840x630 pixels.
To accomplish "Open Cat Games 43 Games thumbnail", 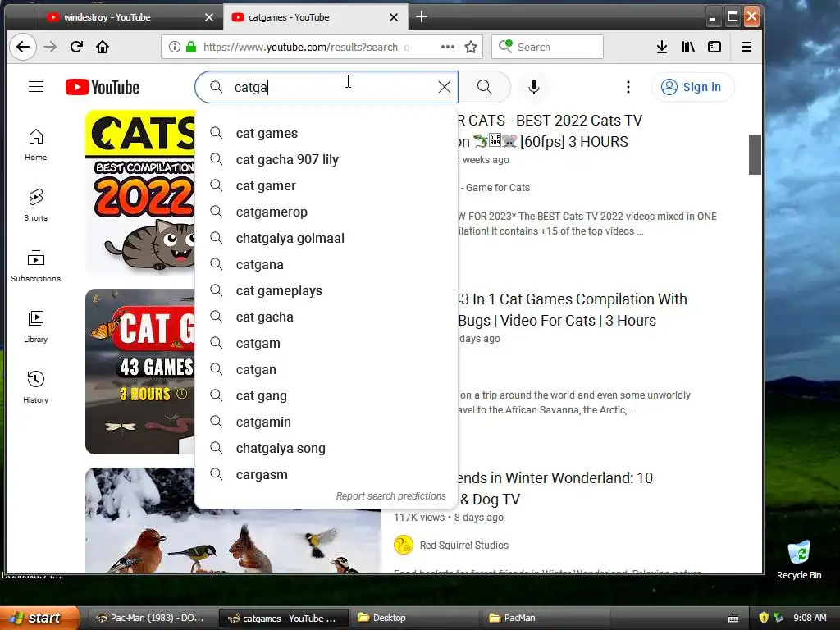I will point(140,372).
